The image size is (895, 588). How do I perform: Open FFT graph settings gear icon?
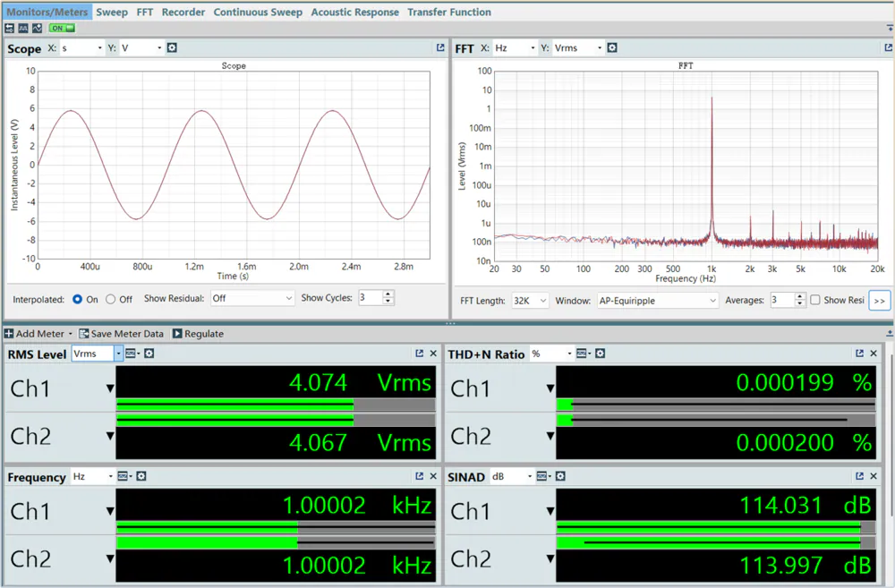[x=612, y=48]
